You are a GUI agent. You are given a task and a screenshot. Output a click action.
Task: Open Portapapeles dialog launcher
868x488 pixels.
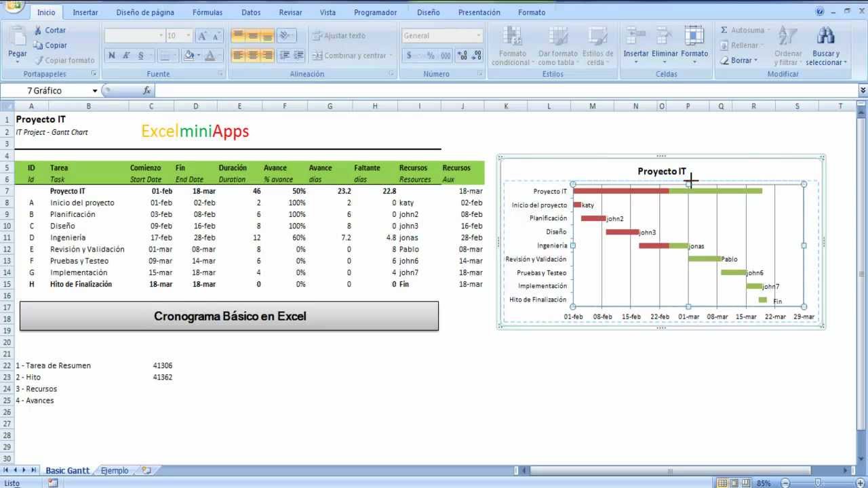pyautogui.click(x=94, y=74)
